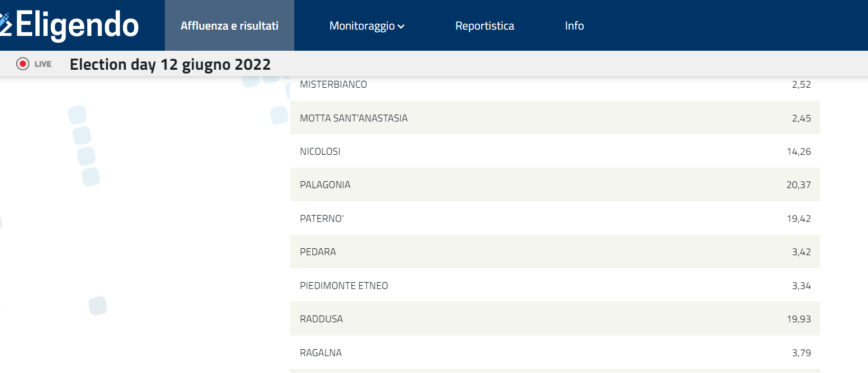Click the red LIVE indicator icon
Image resolution: width=868 pixels, height=373 pixels.
pyautogui.click(x=22, y=64)
